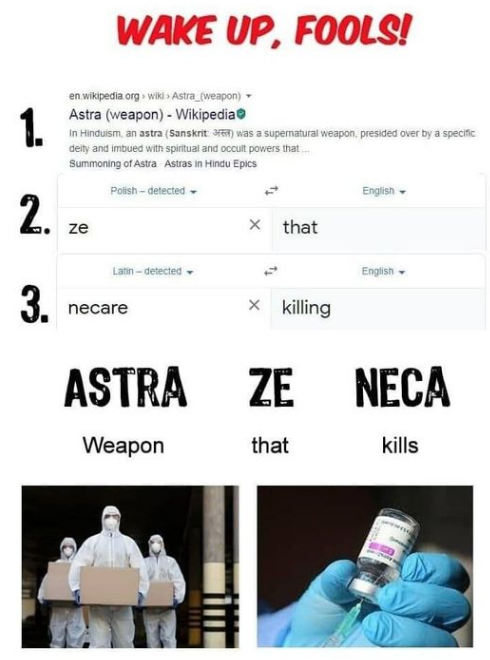
Task: Open the 'Astra (weapon) - Wikipedia' result link
Action: click(x=152, y=114)
